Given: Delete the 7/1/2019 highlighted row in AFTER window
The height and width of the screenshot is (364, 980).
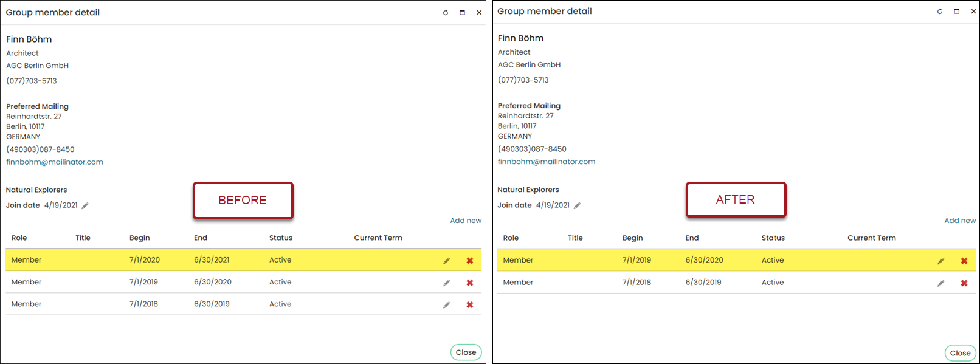Looking at the screenshot, I should coord(964,261).
